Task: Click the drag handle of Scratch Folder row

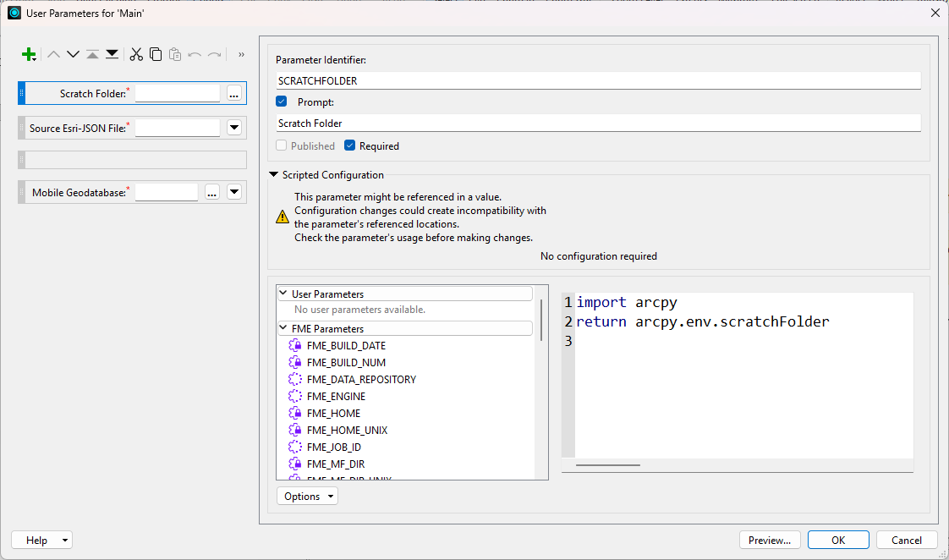Action: tap(22, 93)
